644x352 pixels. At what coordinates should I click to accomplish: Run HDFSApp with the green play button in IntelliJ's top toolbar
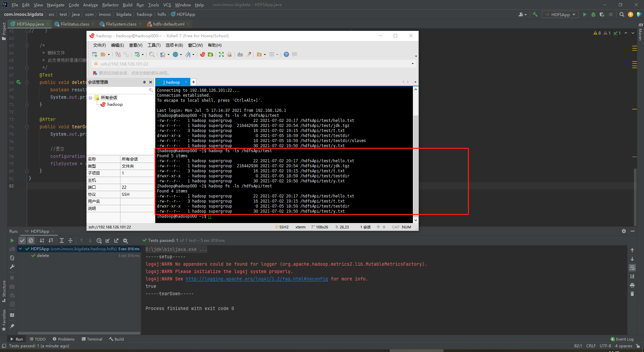coord(585,14)
